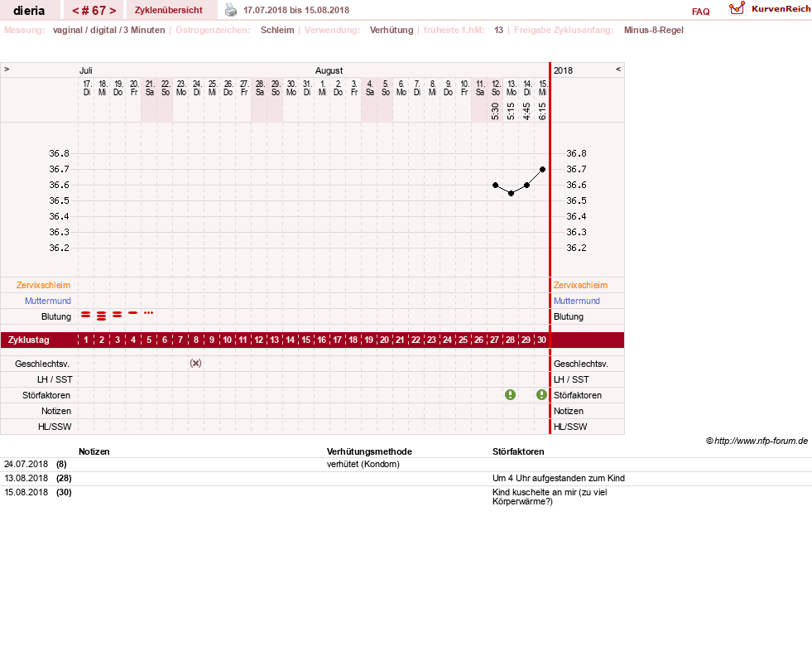Click cycle day 1 in the Zyklustag bar
Image resolution: width=812 pixels, height=661 pixels.
point(86,340)
